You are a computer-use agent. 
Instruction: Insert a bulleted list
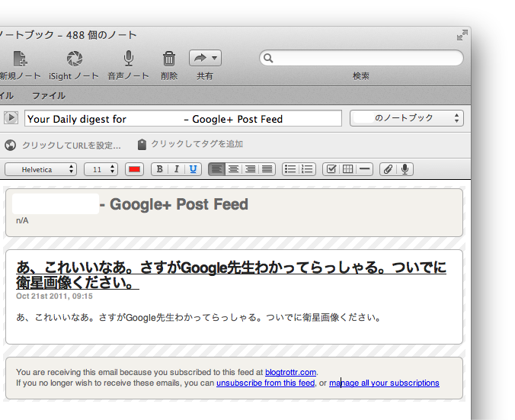[290, 169]
